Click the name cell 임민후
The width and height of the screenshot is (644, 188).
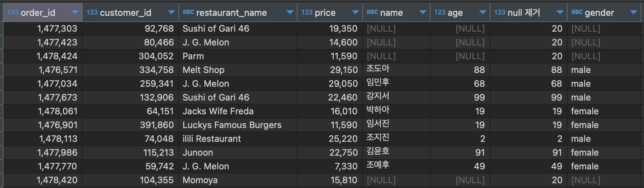[396, 84]
